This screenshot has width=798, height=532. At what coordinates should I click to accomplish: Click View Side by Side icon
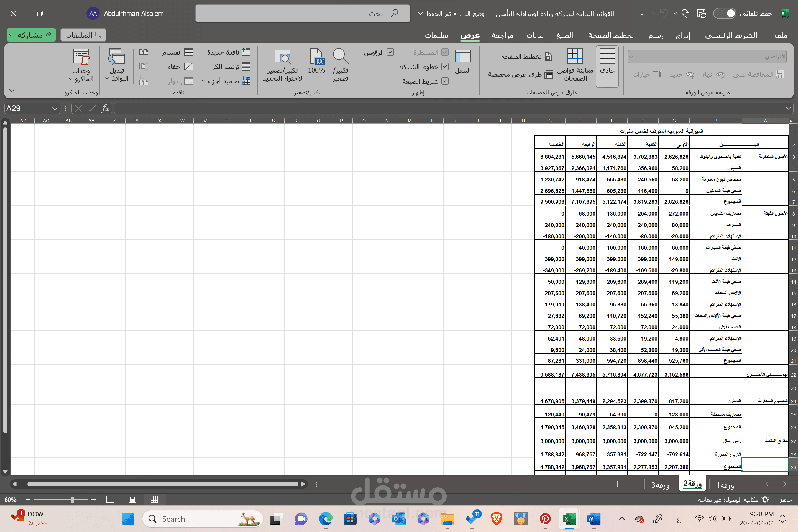(x=144, y=52)
